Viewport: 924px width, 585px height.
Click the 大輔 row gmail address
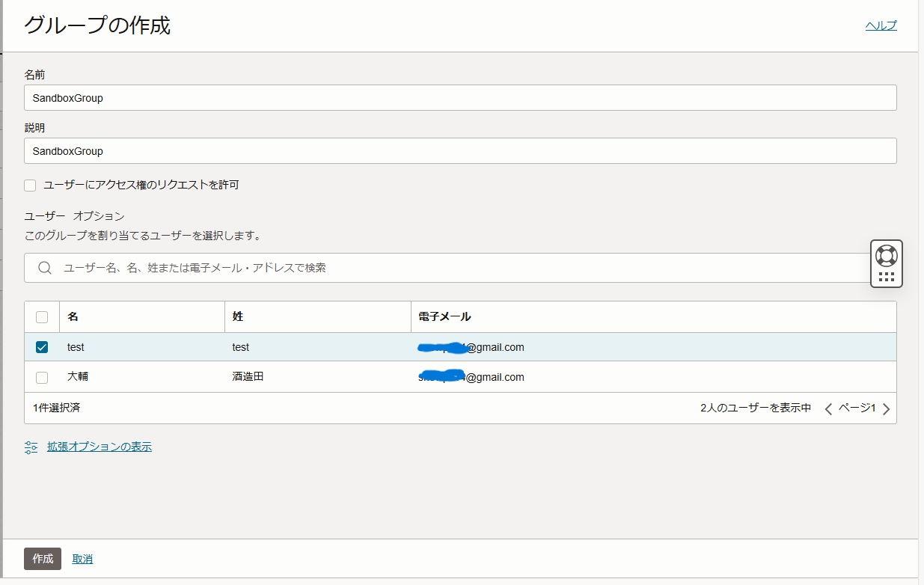(x=471, y=377)
